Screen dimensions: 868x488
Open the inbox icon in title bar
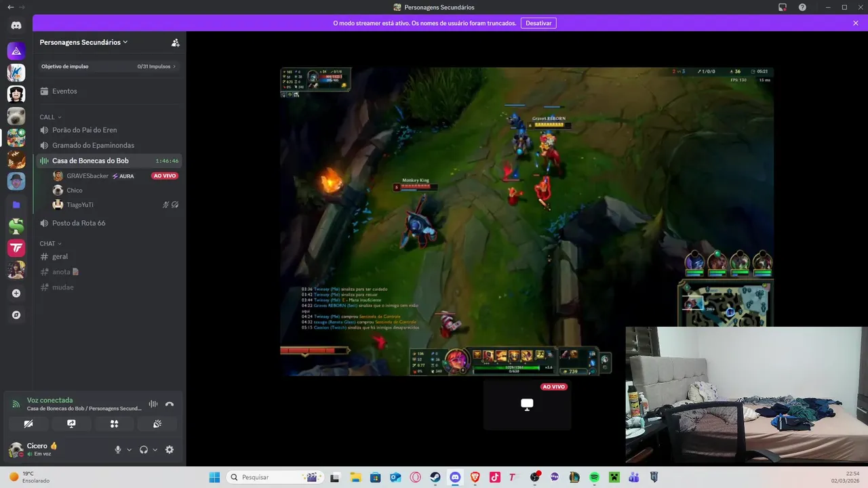coord(783,7)
